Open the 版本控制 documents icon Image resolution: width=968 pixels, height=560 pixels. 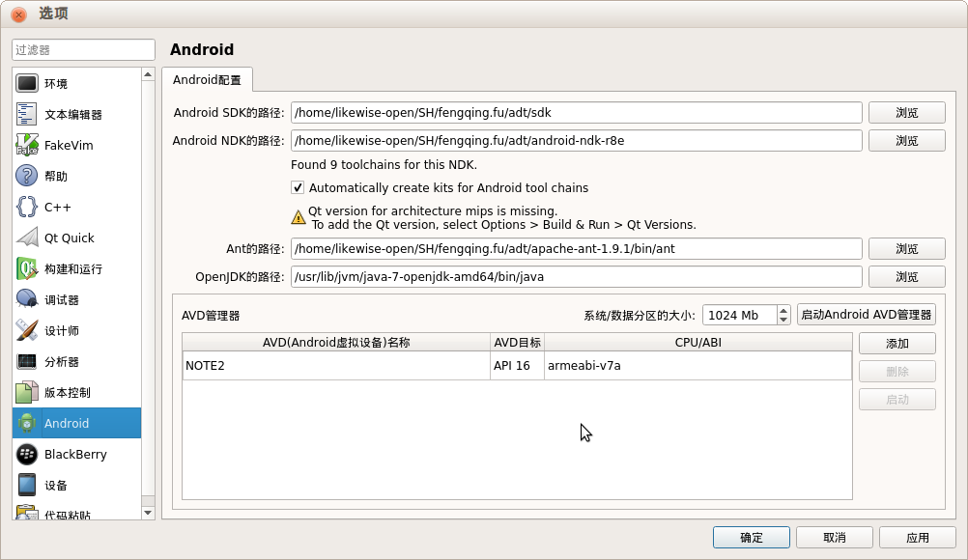pyautogui.click(x=26, y=392)
